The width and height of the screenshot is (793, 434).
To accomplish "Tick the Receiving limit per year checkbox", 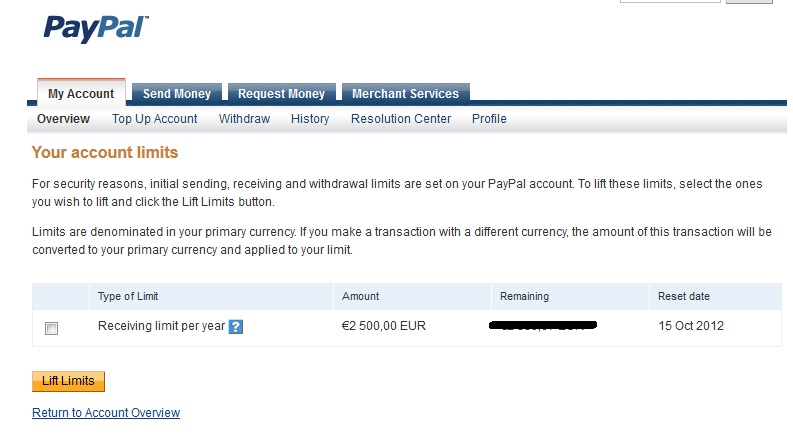I will 52,328.
